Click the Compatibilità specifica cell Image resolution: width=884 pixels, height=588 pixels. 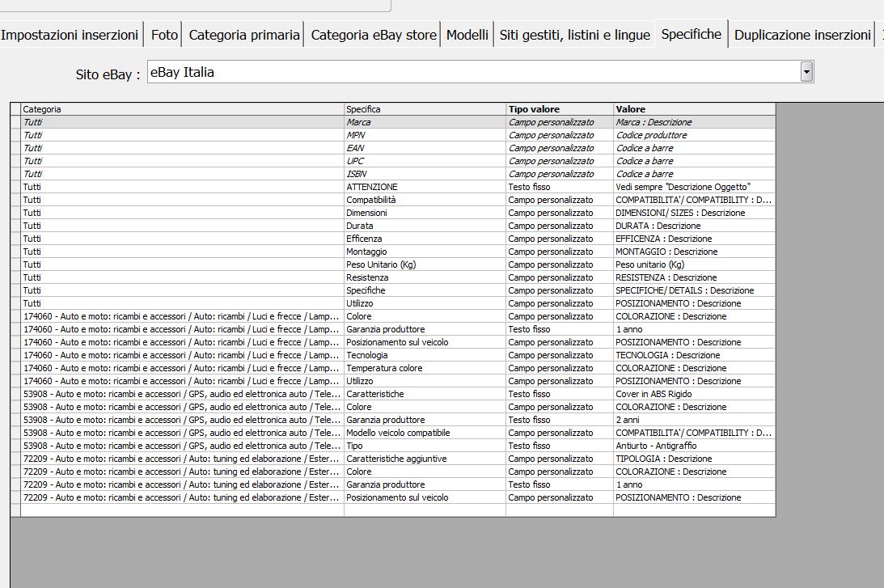[425, 200]
